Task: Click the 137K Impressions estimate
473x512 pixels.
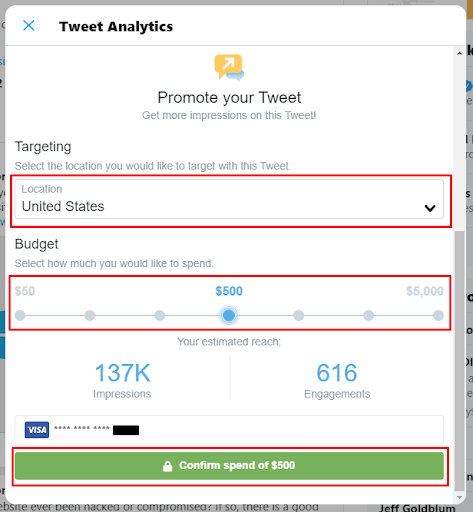Action: pyautogui.click(x=122, y=380)
